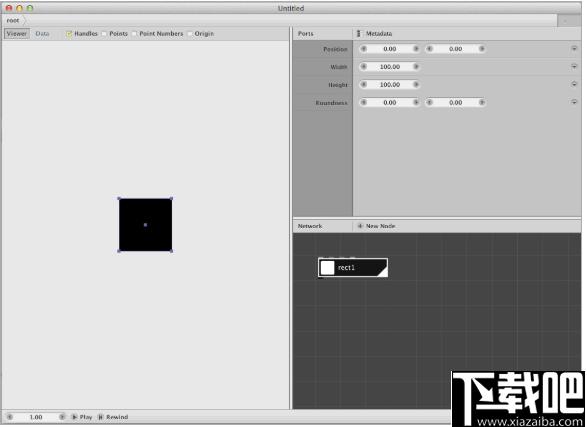Click the Play icon in bottom bar
Image resolution: width=587 pixels, height=427 pixels.
tap(74, 417)
